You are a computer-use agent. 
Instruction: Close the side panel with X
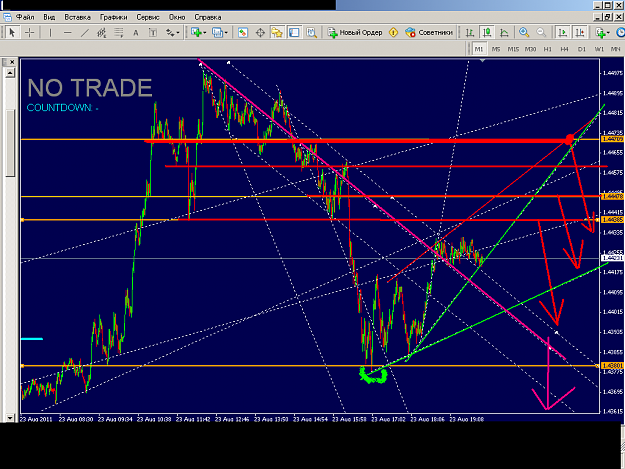pos(12,62)
